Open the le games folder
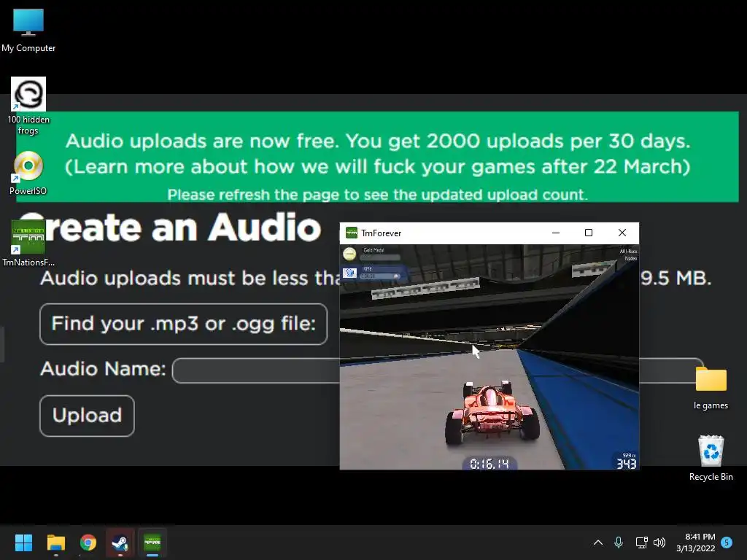 (711, 388)
